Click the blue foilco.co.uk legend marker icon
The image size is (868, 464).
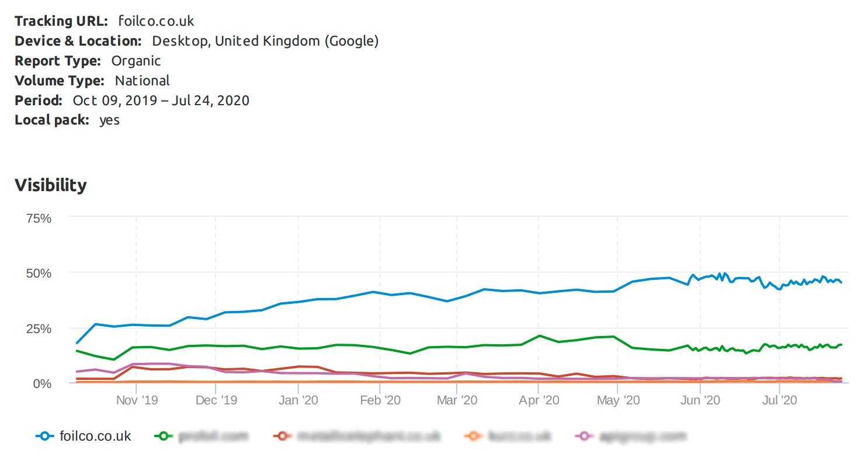[x=45, y=436]
